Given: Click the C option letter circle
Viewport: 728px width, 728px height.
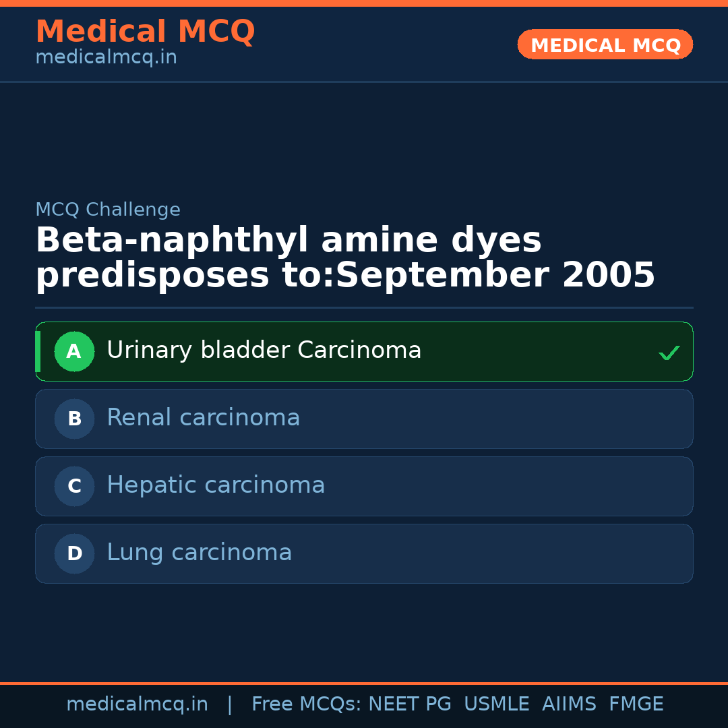Looking at the screenshot, I should point(74,486).
